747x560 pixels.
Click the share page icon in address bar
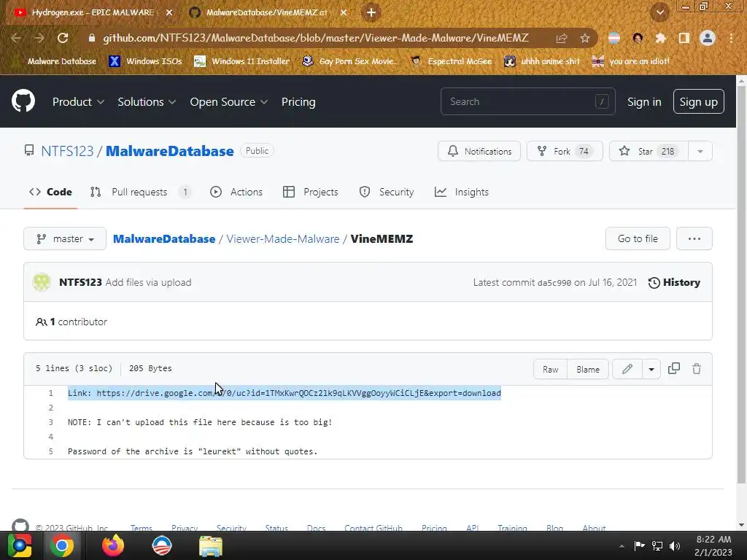[562, 39]
